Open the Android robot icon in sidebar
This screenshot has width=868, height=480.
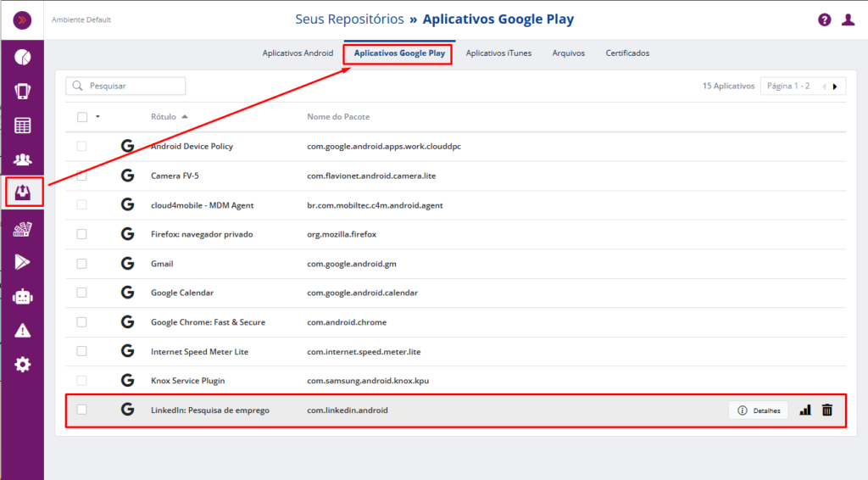22,297
